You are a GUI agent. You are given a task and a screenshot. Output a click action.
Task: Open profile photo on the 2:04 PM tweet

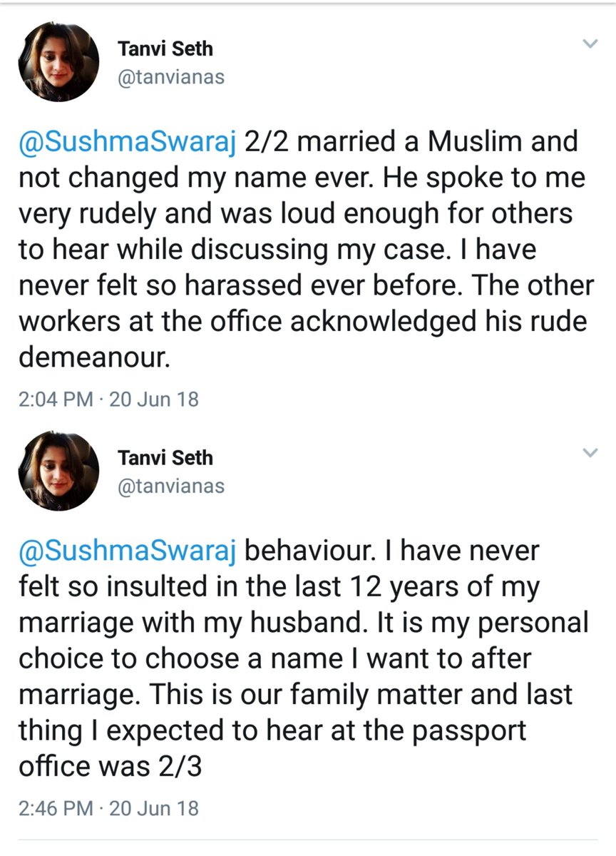pos(58,61)
